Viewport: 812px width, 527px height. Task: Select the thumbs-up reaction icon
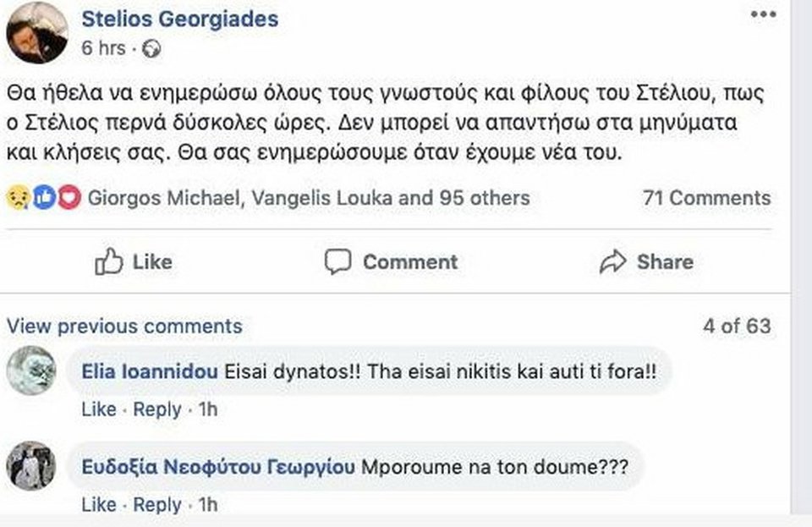click(x=45, y=198)
